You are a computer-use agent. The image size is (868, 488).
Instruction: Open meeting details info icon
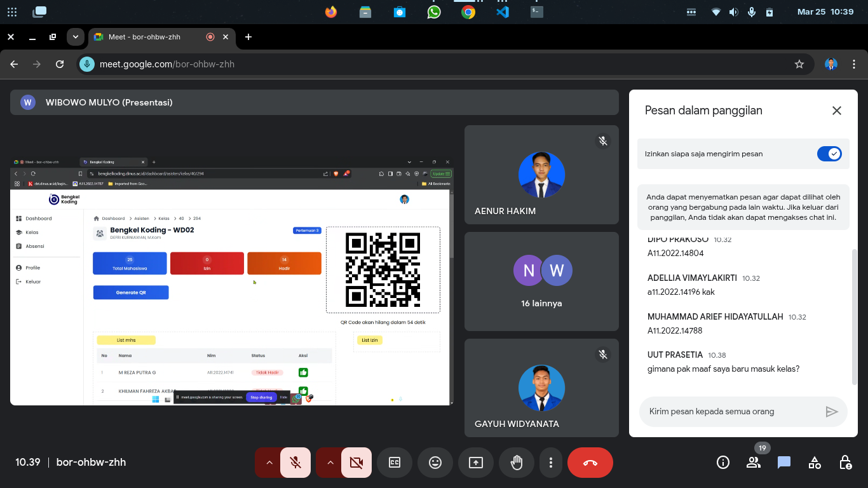click(x=723, y=463)
